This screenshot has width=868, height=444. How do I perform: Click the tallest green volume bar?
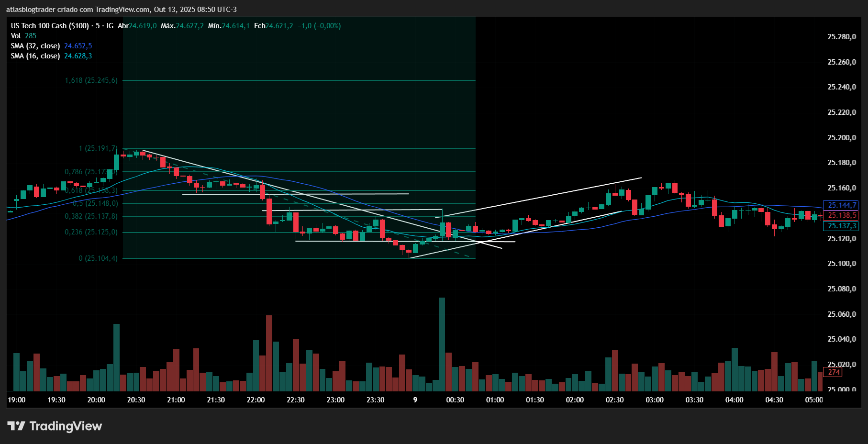click(x=442, y=344)
